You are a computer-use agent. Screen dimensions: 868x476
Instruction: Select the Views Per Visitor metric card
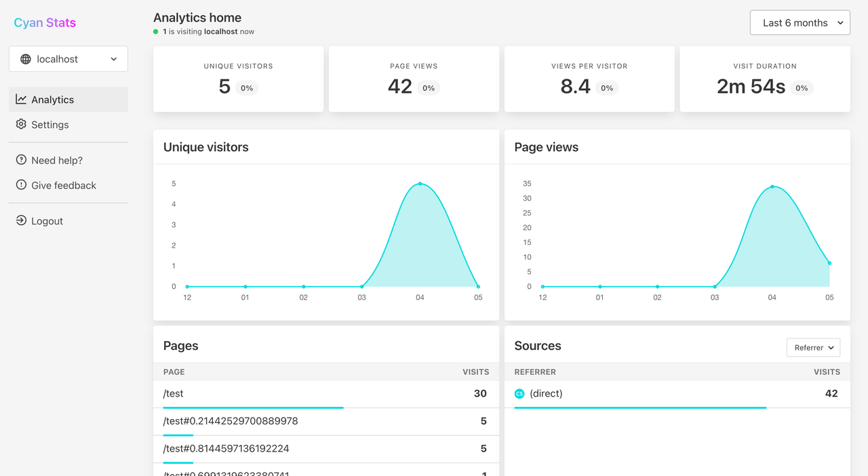(x=589, y=79)
